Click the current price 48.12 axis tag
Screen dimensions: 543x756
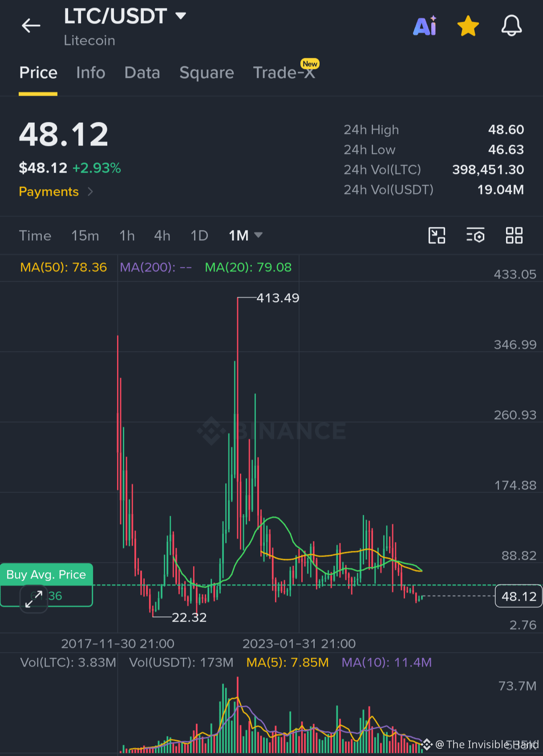pyautogui.click(x=519, y=596)
